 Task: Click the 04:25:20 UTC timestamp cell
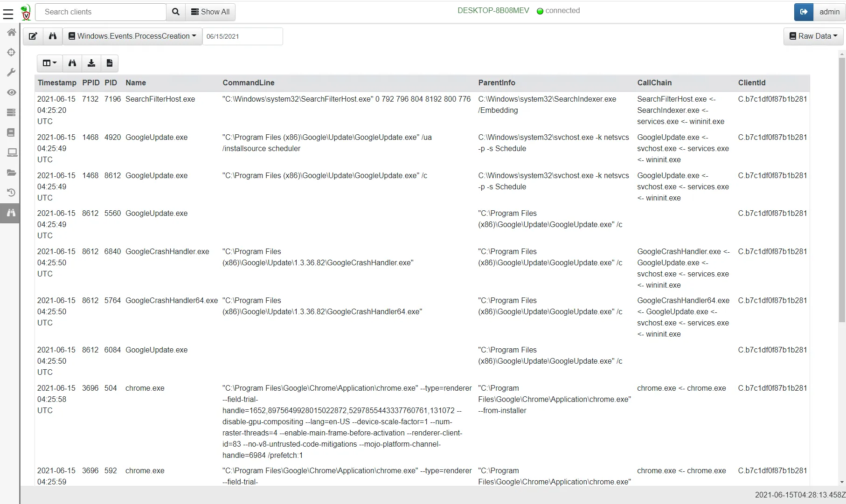(x=56, y=110)
